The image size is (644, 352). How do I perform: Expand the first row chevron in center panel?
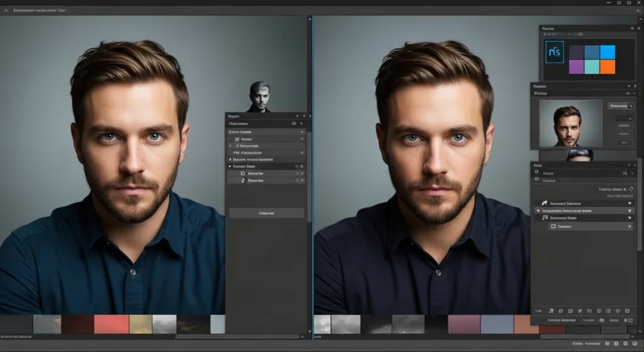click(302, 132)
